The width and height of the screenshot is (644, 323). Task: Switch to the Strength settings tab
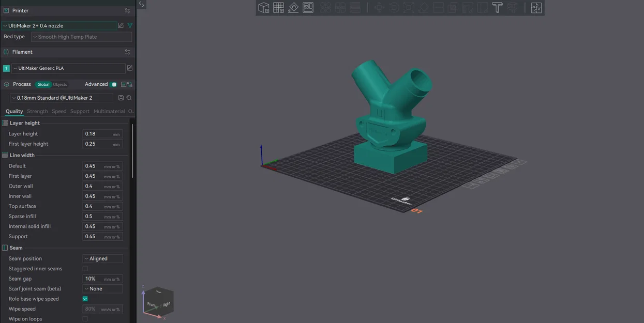point(37,111)
